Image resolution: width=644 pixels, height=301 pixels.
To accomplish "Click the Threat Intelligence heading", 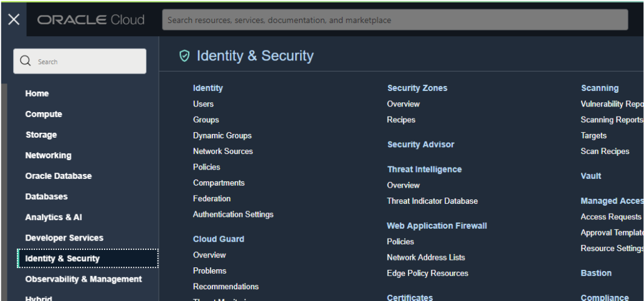I will pos(424,170).
